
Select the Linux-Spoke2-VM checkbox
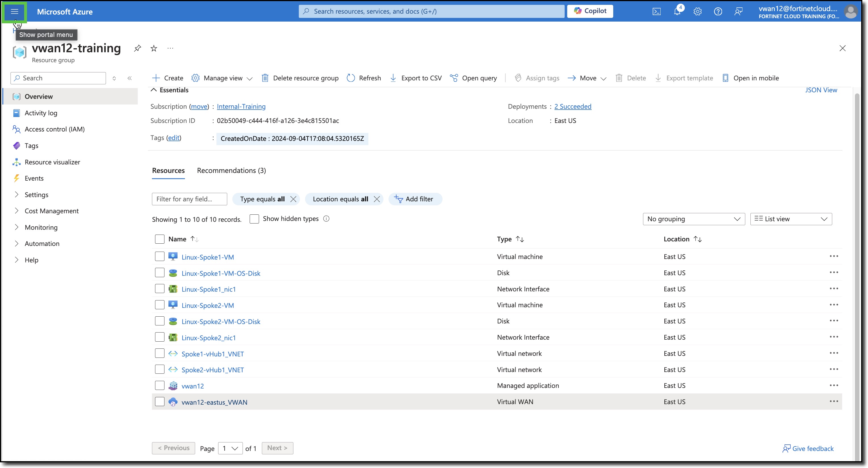159,305
